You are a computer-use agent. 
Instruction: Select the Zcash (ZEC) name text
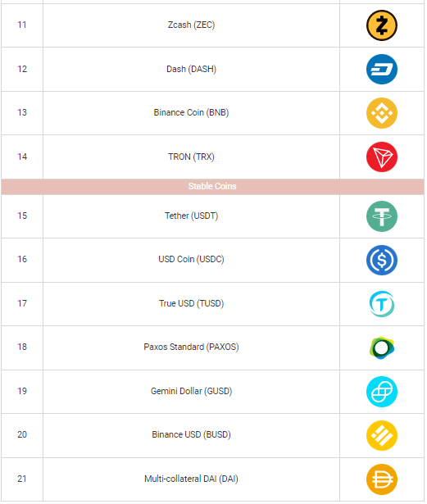tap(191, 25)
